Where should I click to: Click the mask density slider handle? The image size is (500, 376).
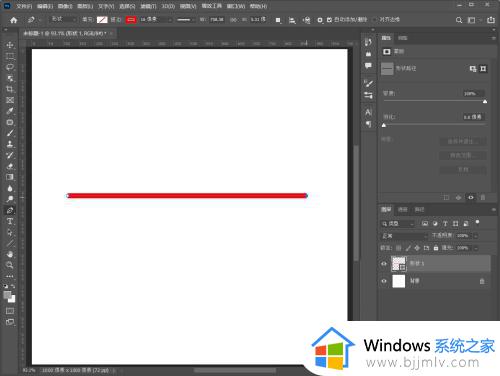point(485,101)
